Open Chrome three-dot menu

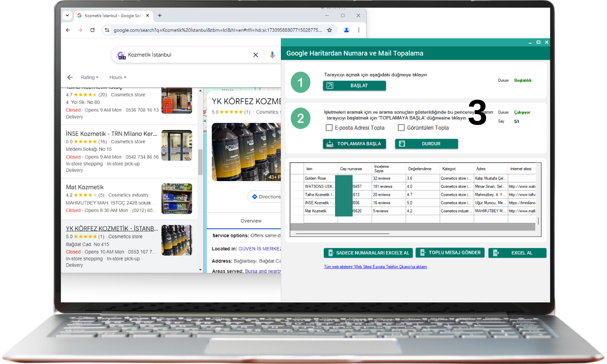(x=359, y=30)
